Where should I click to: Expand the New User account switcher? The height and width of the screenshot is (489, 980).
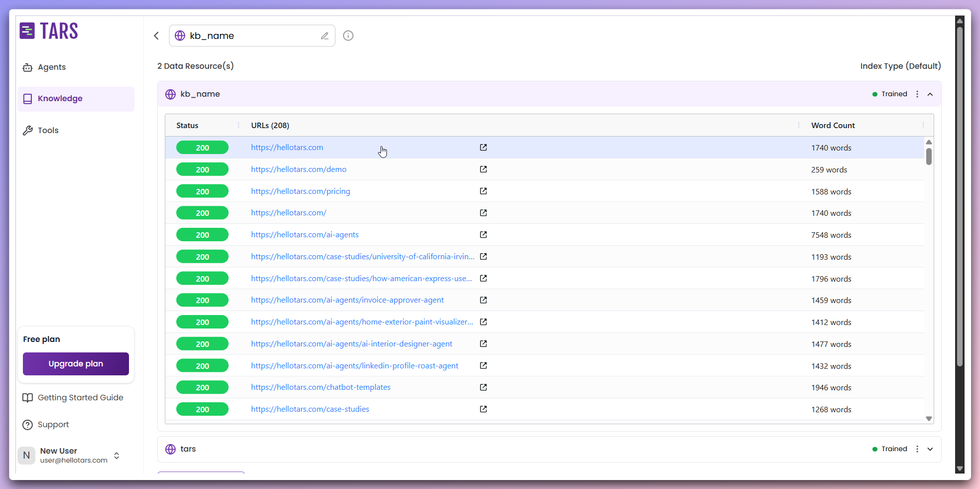coord(117,456)
